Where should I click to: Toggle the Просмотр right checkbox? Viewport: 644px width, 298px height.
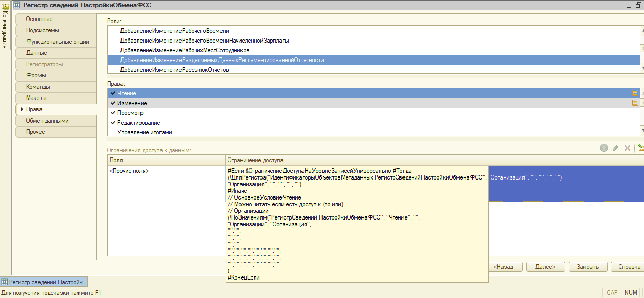click(x=113, y=113)
